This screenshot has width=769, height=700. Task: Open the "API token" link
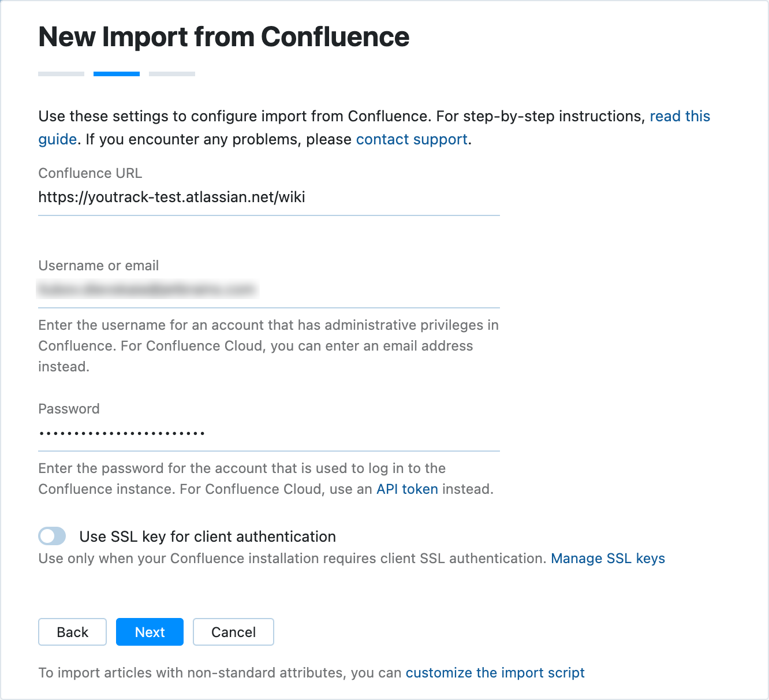(x=406, y=489)
